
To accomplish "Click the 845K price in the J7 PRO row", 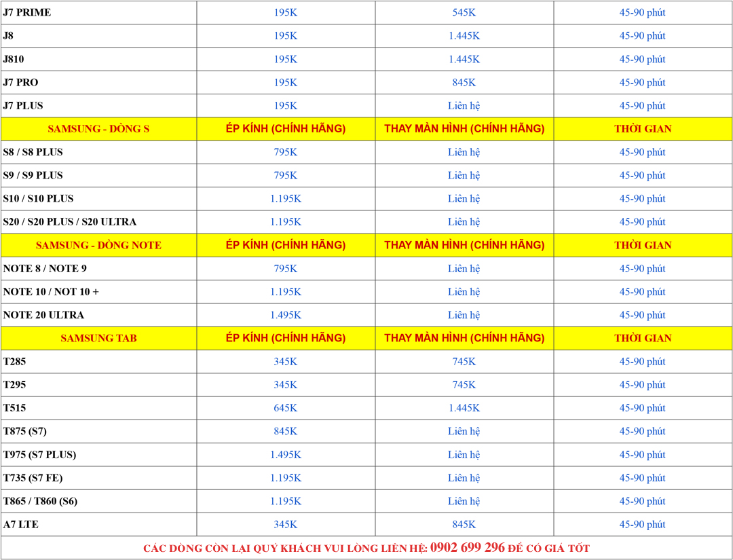I will [464, 82].
